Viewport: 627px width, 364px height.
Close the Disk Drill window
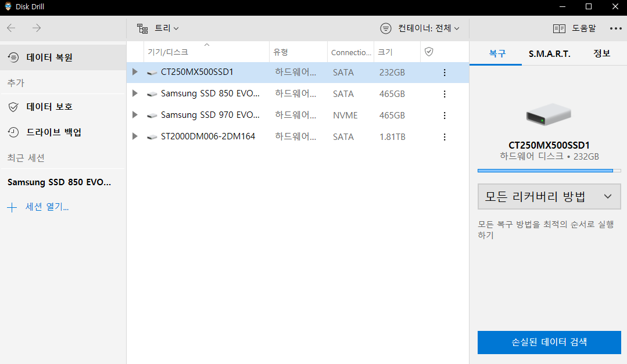(615, 7)
